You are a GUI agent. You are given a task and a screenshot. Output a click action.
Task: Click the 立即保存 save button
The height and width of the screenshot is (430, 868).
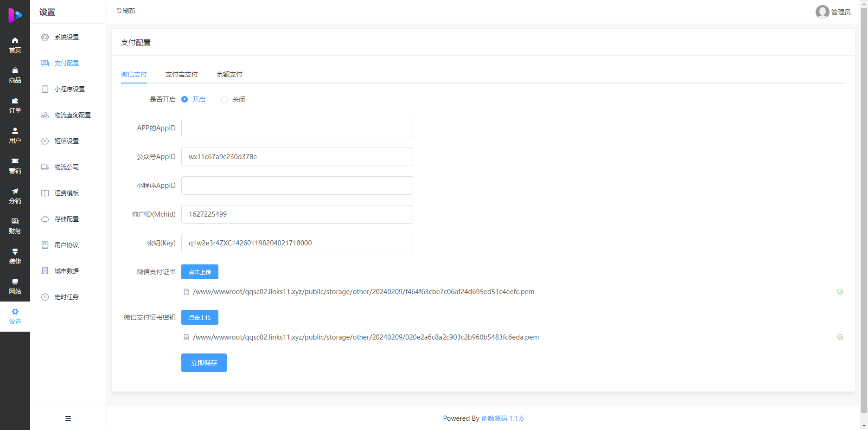[204, 363]
